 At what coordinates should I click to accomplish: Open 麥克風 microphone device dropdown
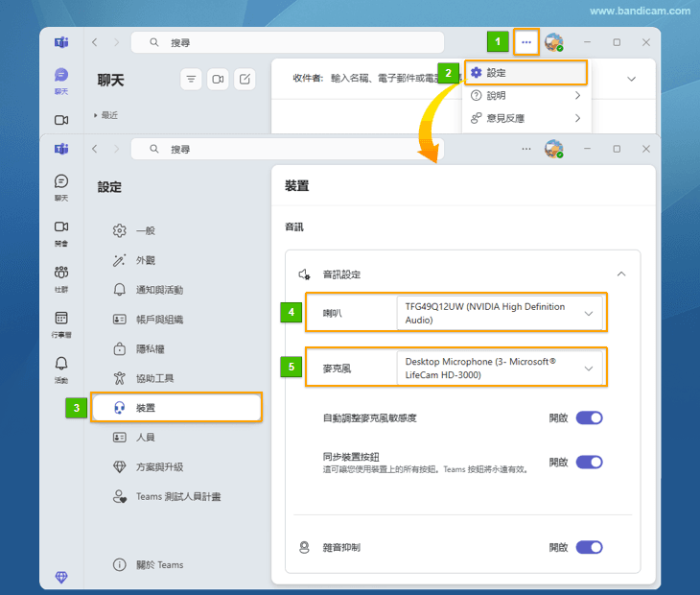click(x=500, y=369)
